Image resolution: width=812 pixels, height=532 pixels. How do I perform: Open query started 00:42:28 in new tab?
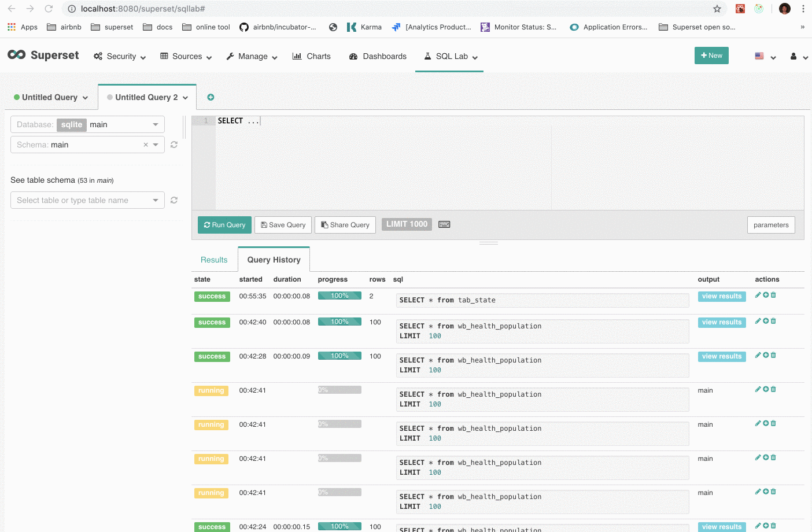tap(766, 355)
